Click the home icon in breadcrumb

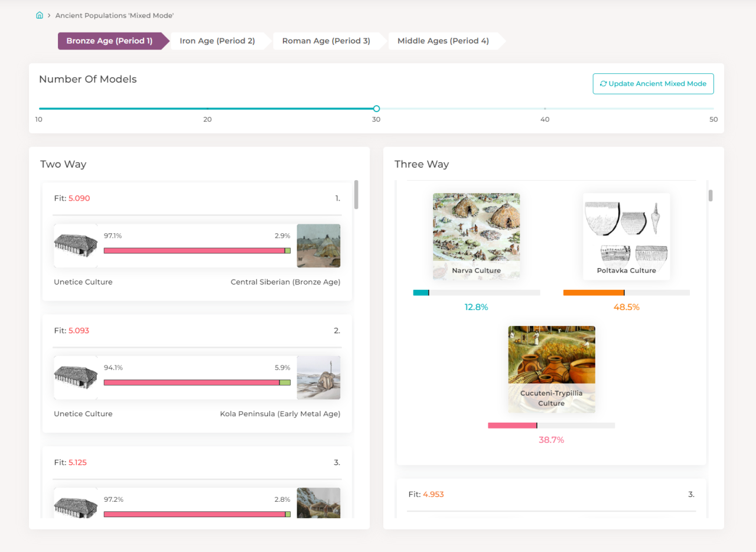pyautogui.click(x=40, y=15)
